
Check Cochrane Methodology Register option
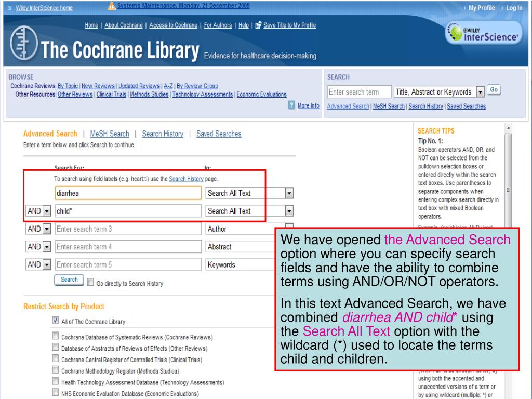click(x=56, y=370)
